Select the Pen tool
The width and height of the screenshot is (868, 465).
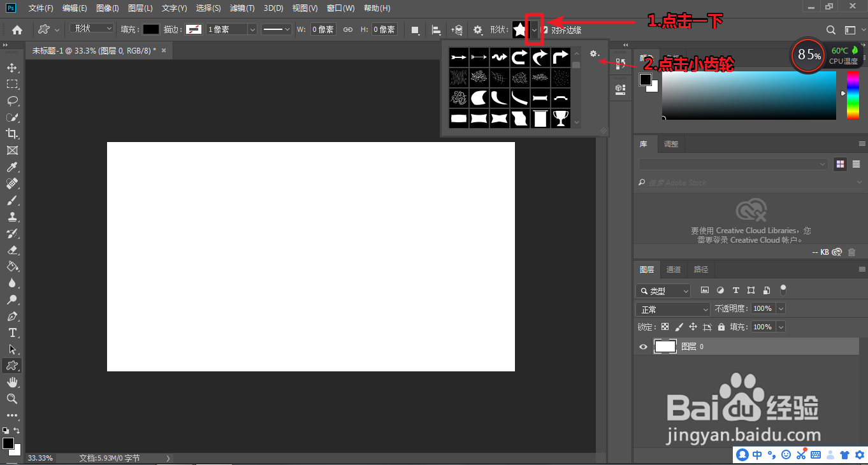(x=11, y=316)
